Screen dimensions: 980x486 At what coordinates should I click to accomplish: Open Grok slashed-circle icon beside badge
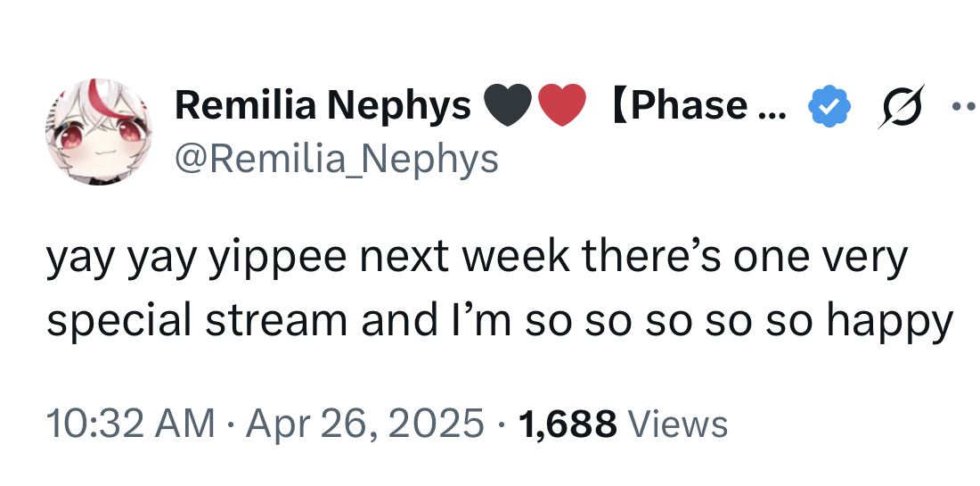[x=901, y=107]
